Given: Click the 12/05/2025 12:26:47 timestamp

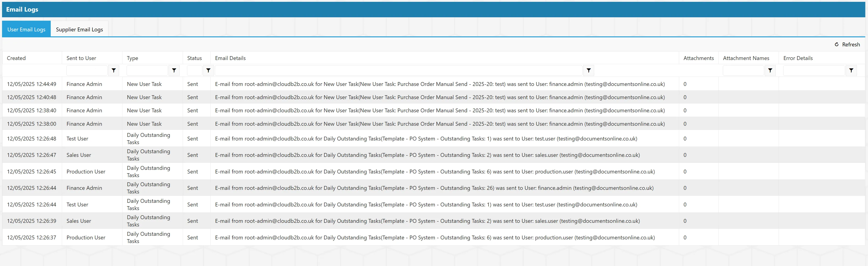Looking at the screenshot, I should [x=32, y=155].
